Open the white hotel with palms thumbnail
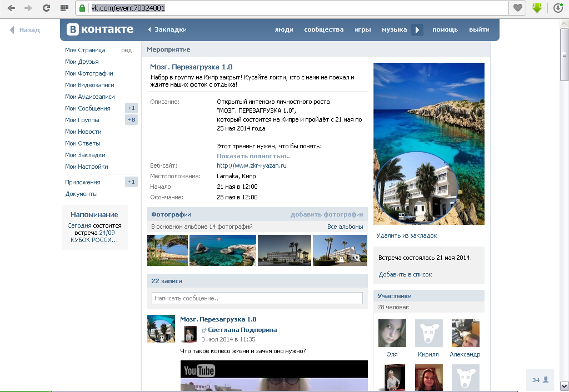The image size is (569, 392). (340, 250)
